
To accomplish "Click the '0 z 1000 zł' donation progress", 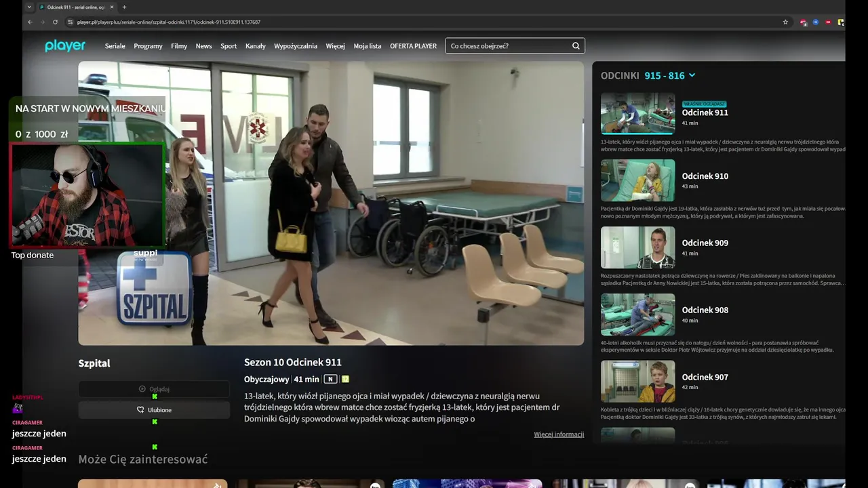I will click(42, 134).
